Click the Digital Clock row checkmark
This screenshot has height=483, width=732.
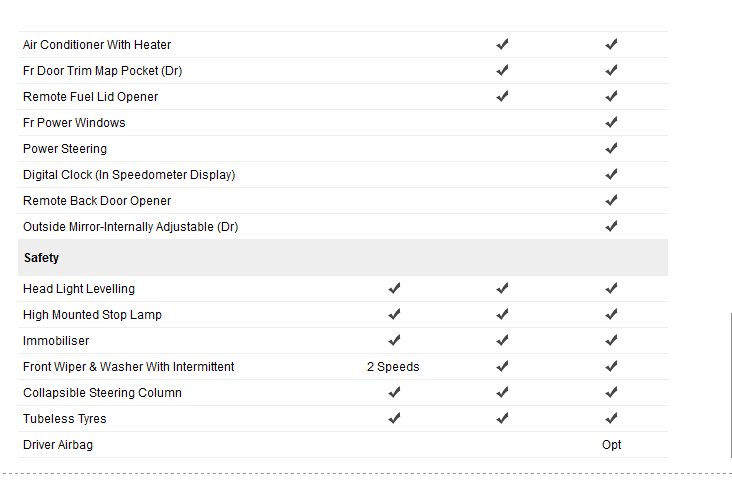tap(612, 175)
